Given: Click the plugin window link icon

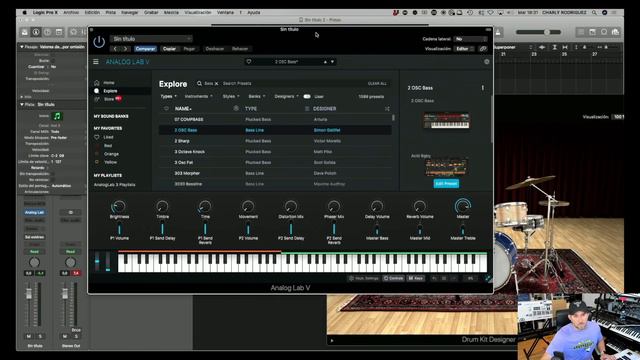Looking at the screenshot, I should [x=483, y=49].
